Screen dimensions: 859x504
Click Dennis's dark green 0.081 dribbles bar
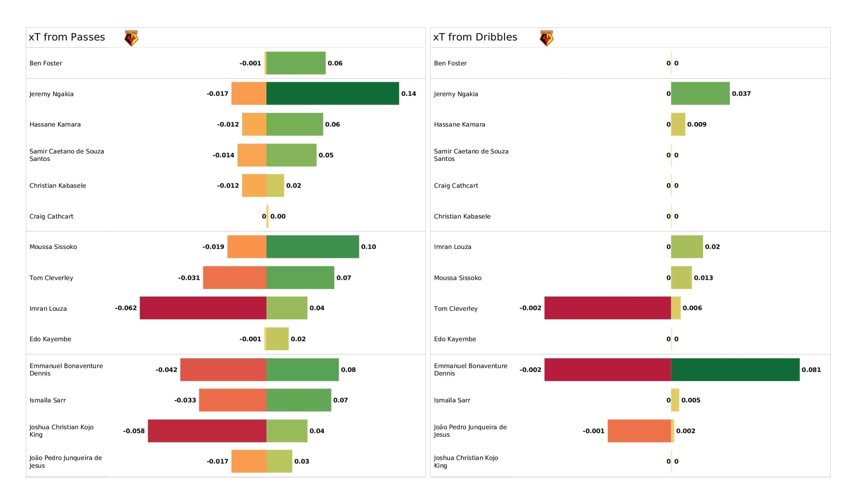(735, 370)
